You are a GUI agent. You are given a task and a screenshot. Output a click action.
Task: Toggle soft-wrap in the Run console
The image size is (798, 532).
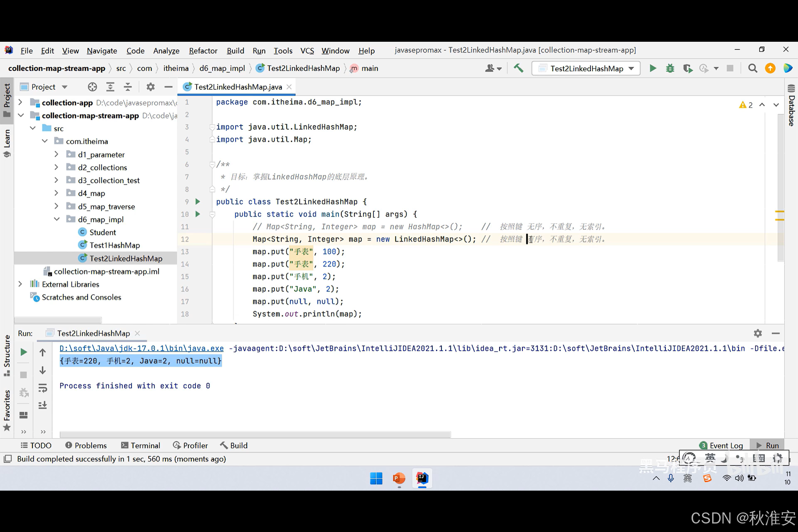tap(42, 388)
